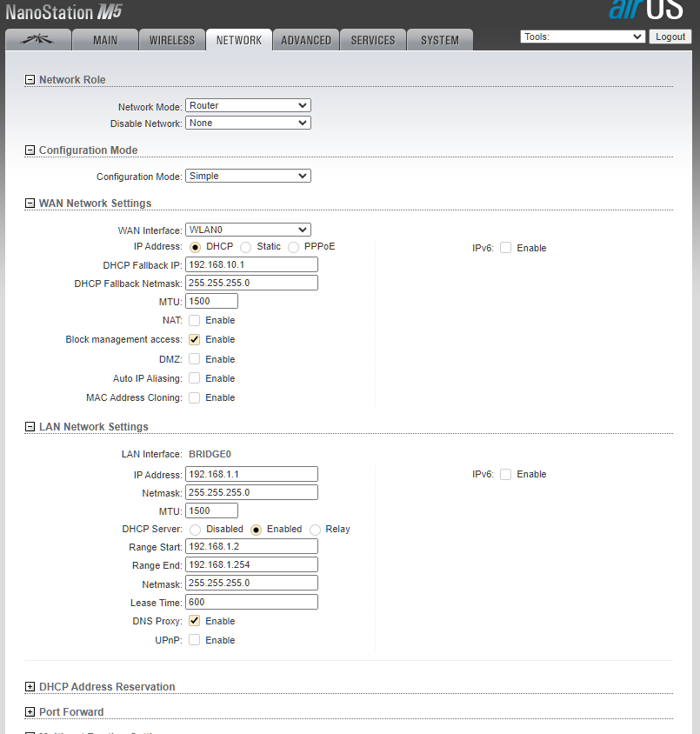700x734 pixels.
Task: Select PPPoE for WAN IP Address
Action: (x=293, y=247)
